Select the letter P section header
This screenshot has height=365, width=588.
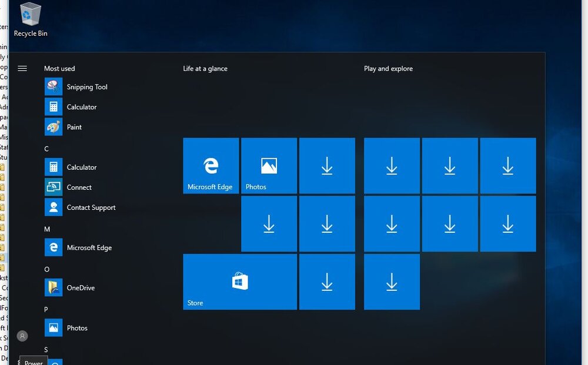pyautogui.click(x=46, y=309)
